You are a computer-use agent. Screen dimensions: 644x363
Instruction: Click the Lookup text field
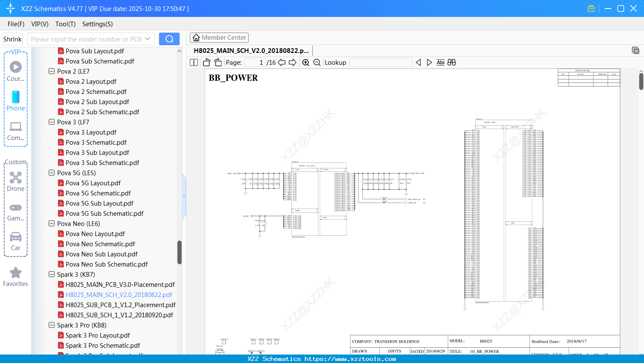click(x=381, y=63)
